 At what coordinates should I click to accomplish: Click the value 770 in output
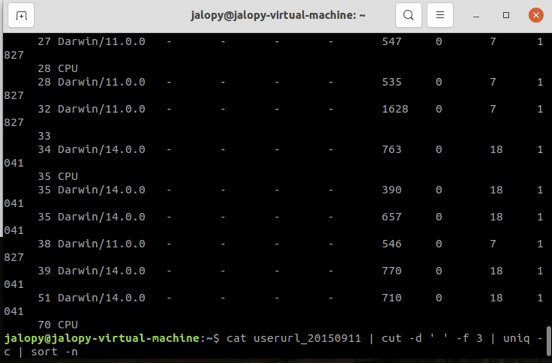coord(391,271)
